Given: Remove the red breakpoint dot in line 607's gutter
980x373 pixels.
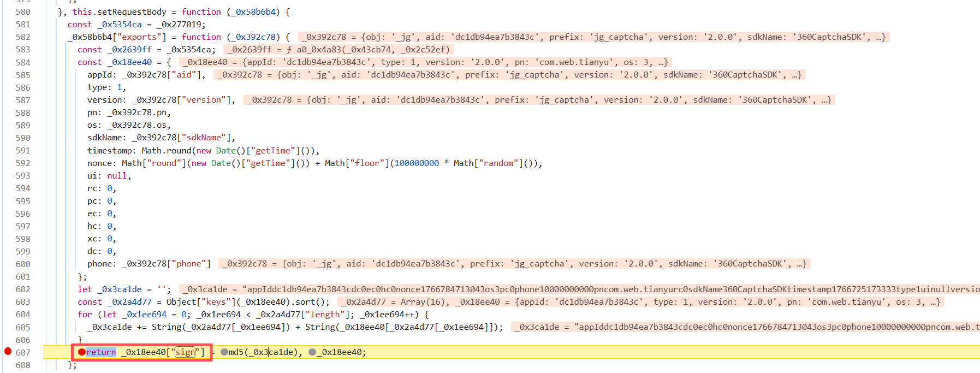Looking at the screenshot, I should 8,351.
